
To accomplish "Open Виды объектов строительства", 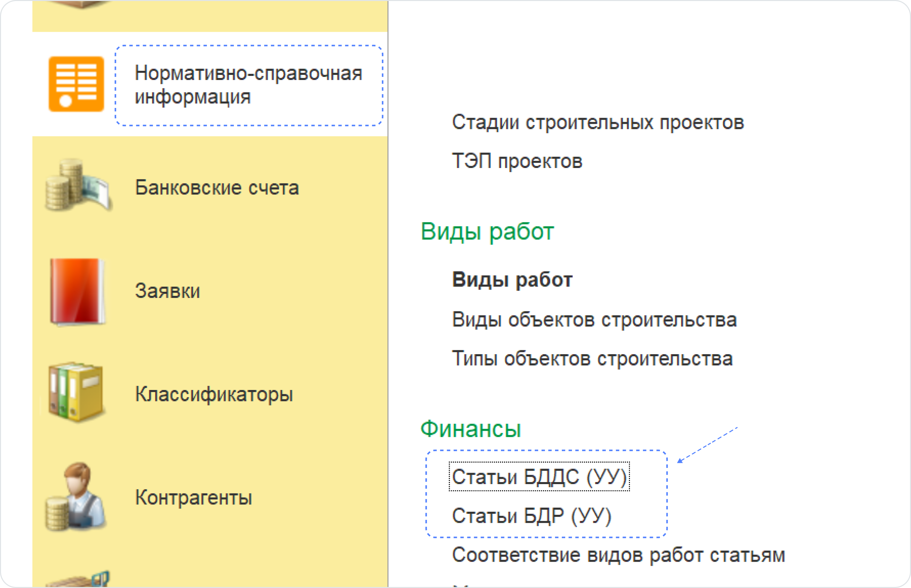I will (594, 319).
